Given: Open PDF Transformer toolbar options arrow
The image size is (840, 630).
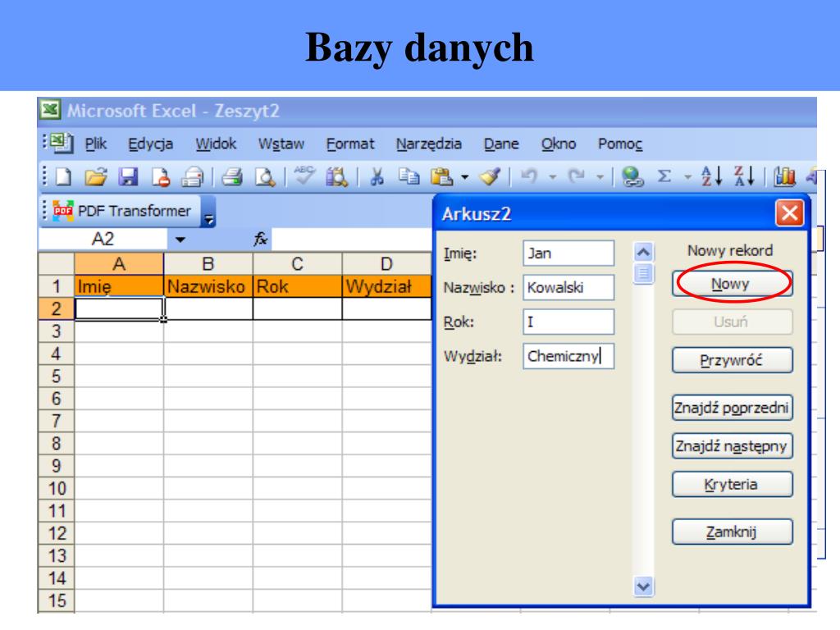Looking at the screenshot, I should click(x=208, y=218).
